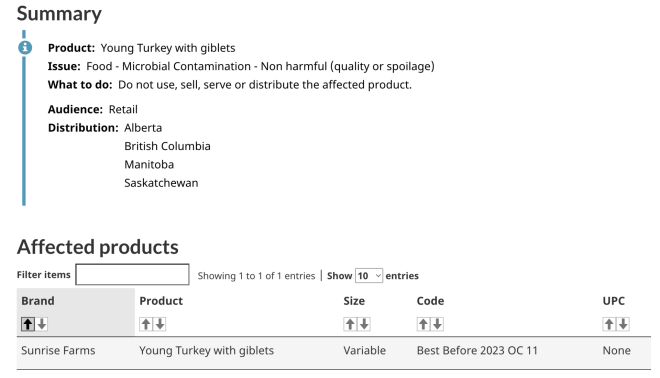Sort Product column ascending arrow
The image size is (660, 378).
[x=146, y=324]
